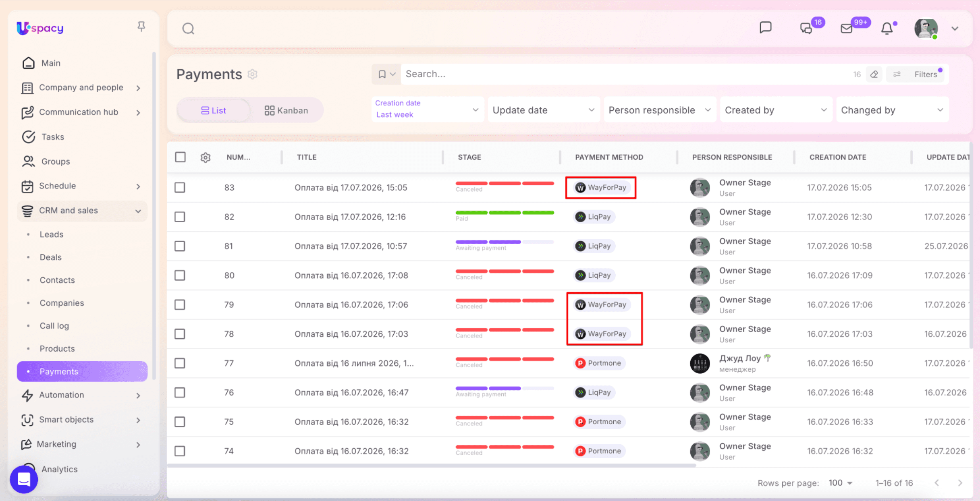The width and height of the screenshot is (980, 501).
Task: Select checkbox for payment 79
Action: [180, 305]
